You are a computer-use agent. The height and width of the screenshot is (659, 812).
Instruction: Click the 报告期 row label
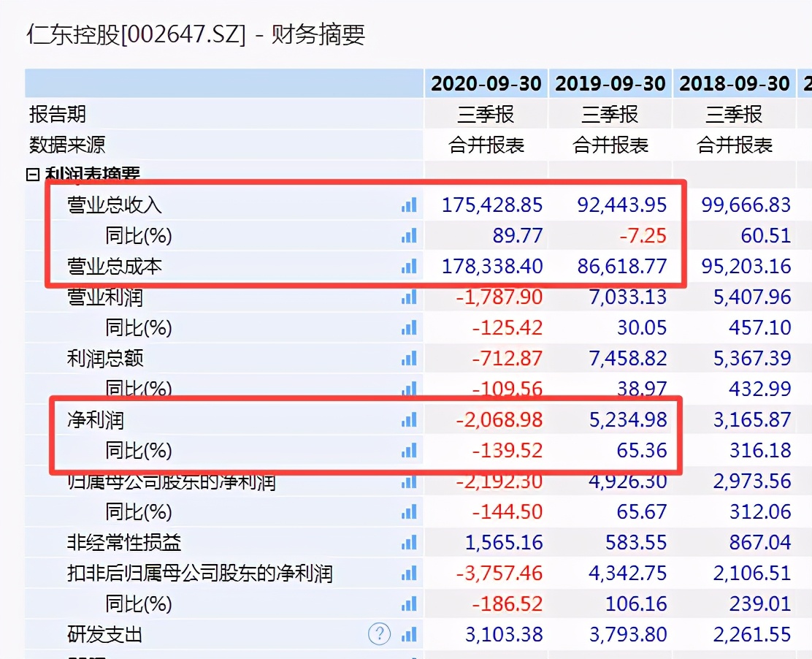(58, 114)
